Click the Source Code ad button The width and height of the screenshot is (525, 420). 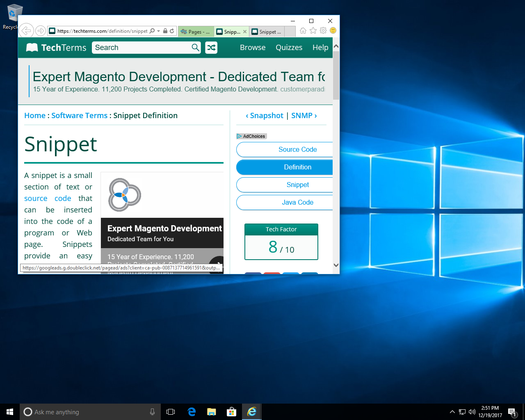pyautogui.click(x=285, y=150)
